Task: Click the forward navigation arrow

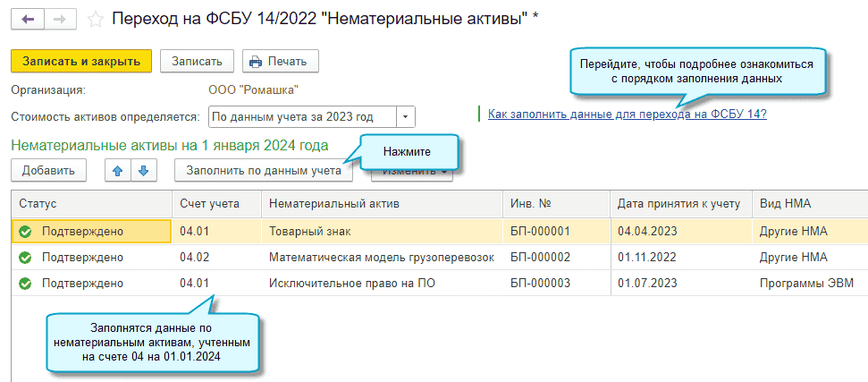Action: (x=60, y=18)
